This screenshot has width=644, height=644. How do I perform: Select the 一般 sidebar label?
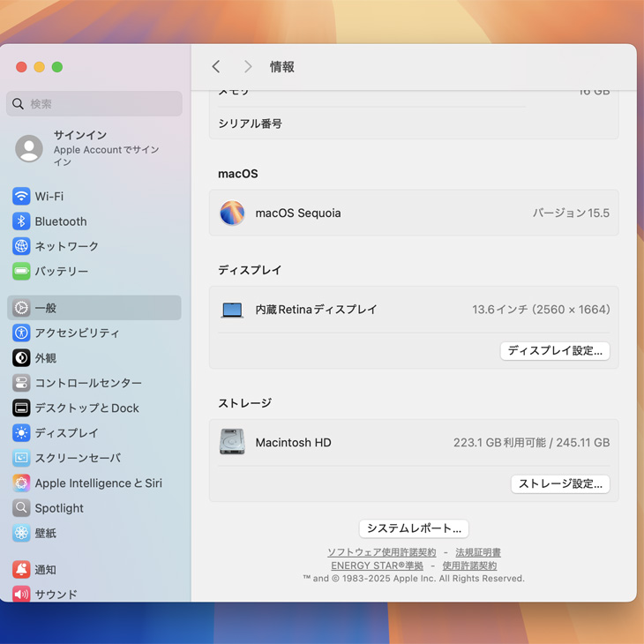pyautogui.click(x=46, y=308)
